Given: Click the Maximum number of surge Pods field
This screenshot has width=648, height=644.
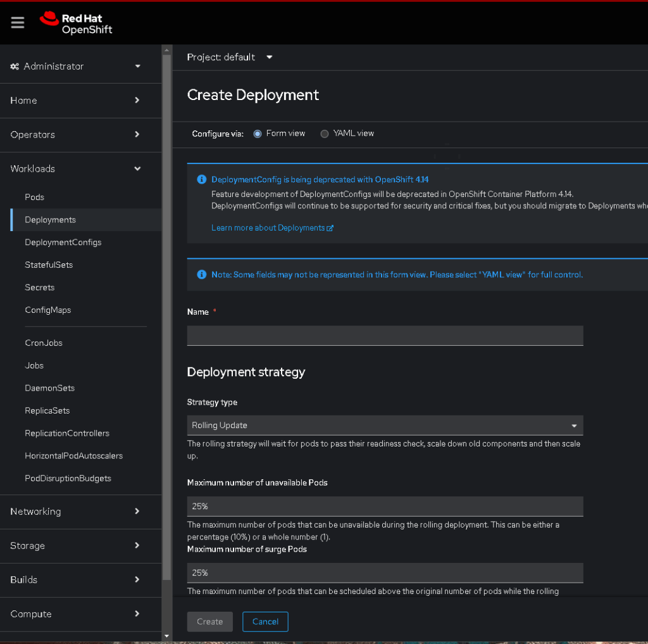Looking at the screenshot, I should 385,573.
